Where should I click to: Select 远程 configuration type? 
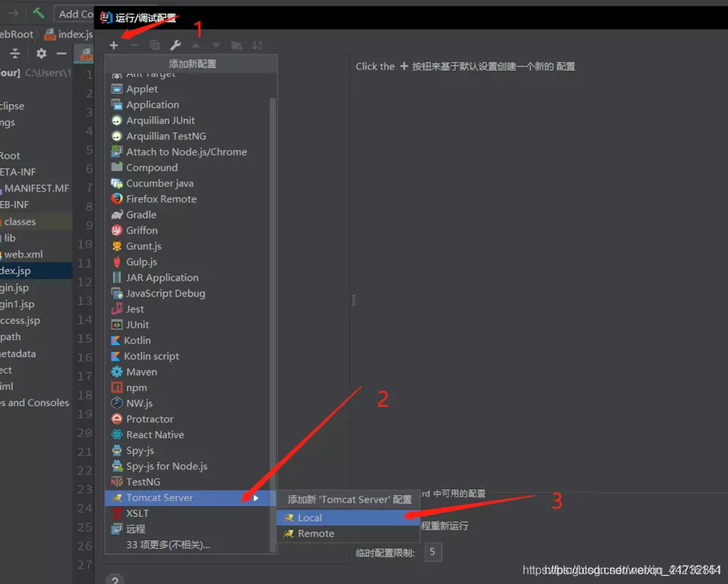tap(187, 529)
